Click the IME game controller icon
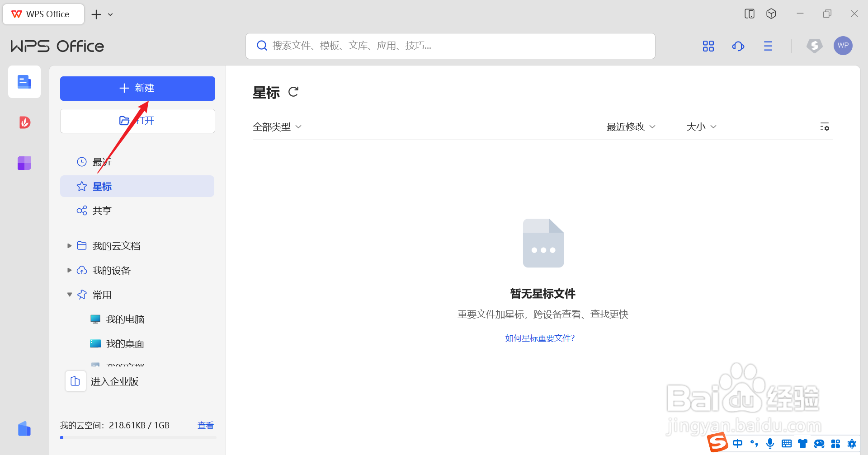This screenshot has width=868, height=455. [819, 443]
